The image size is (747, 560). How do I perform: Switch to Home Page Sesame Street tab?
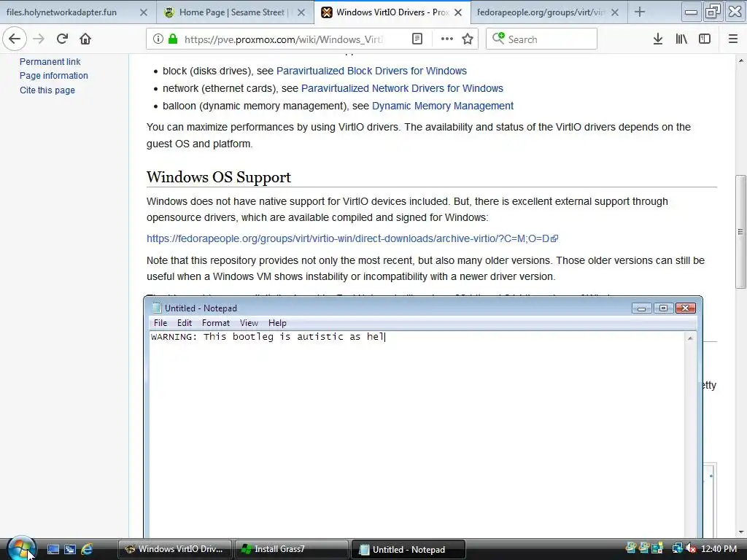pyautogui.click(x=228, y=12)
